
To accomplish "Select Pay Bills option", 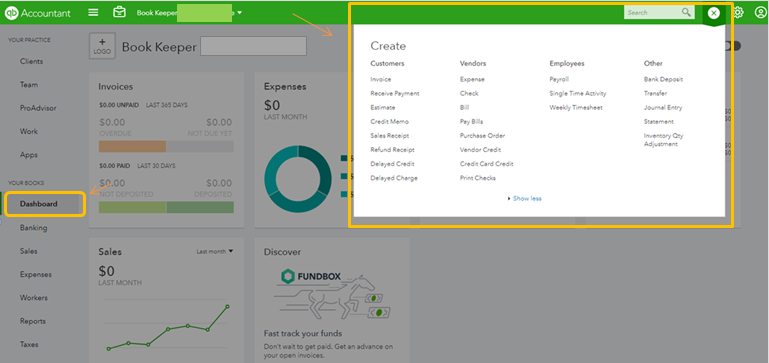I will pyautogui.click(x=471, y=122).
